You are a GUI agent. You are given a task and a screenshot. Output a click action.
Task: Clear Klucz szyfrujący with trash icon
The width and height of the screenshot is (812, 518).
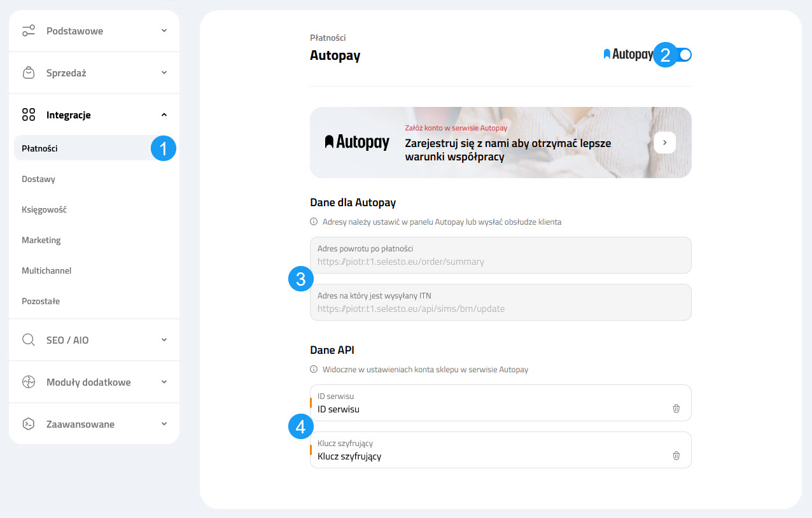pyautogui.click(x=676, y=456)
